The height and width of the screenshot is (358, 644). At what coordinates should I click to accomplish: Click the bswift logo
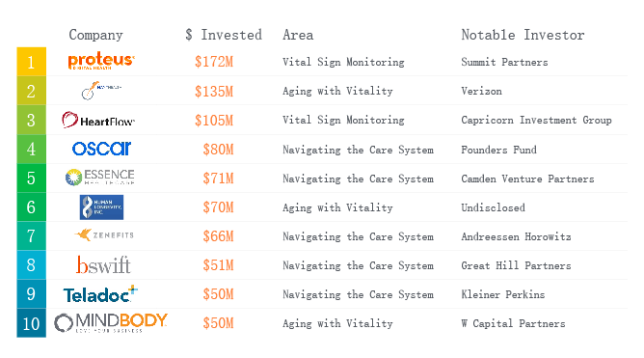(103, 264)
